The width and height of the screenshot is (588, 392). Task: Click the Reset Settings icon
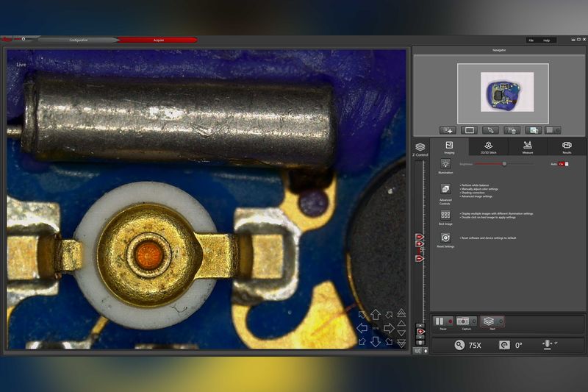[445, 238]
